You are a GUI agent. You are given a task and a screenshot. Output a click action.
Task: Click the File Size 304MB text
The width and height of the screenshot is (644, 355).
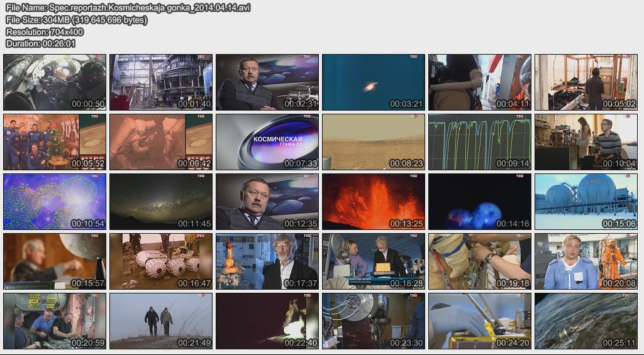pyautogui.click(x=77, y=20)
